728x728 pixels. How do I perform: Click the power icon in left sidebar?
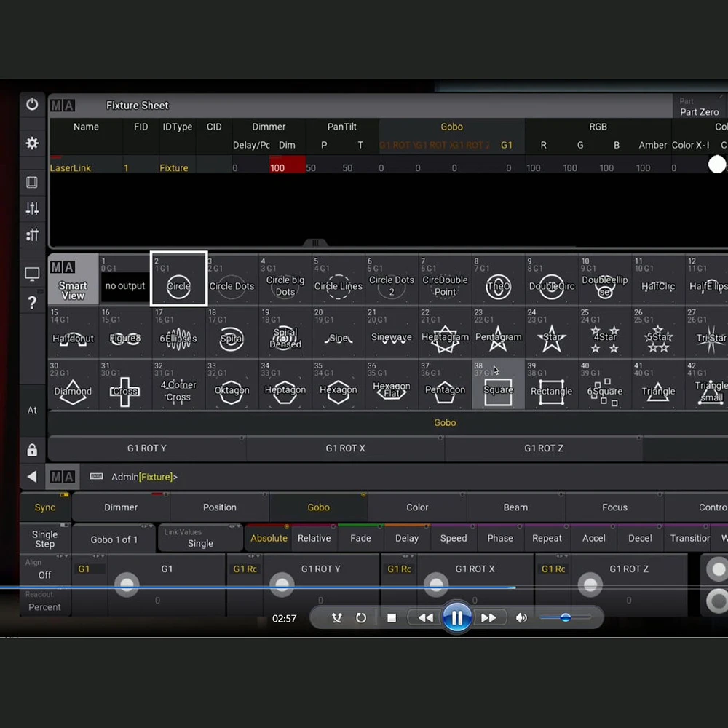32,105
